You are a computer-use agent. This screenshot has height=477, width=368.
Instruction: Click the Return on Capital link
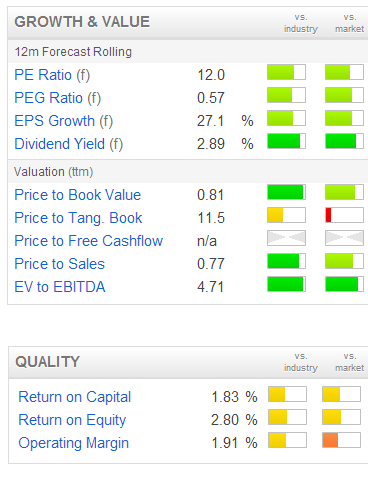pos(75,397)
